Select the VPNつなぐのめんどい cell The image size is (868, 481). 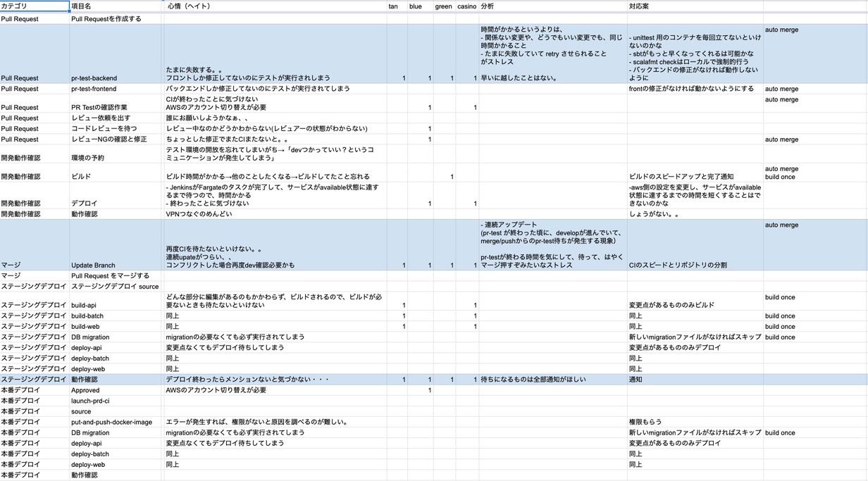click(x=275, y=214)
